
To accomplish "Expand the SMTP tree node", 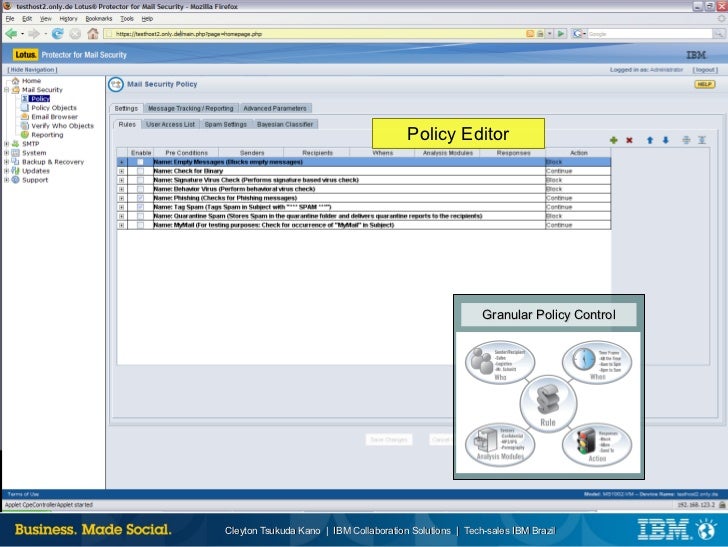I will [x=6, y=144].
